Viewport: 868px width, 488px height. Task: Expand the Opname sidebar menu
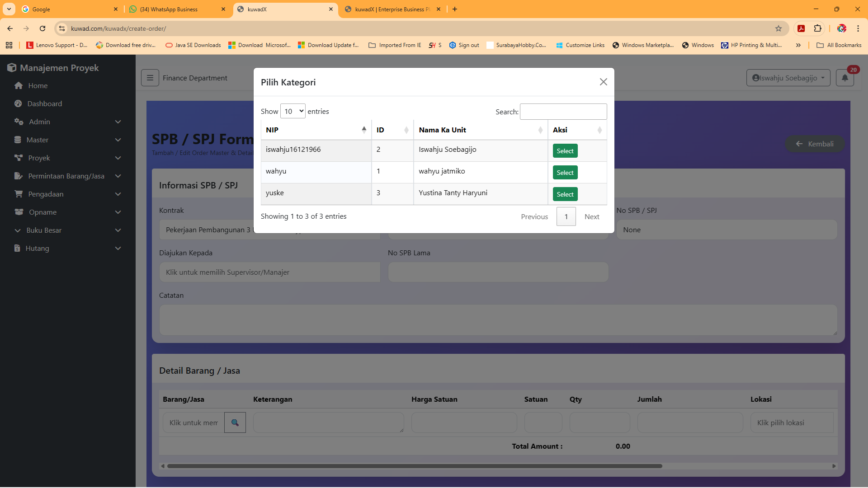(68, 212)
